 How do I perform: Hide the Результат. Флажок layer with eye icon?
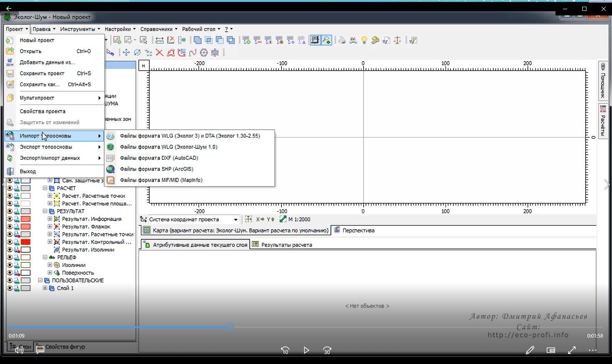[x=10, y=227]
